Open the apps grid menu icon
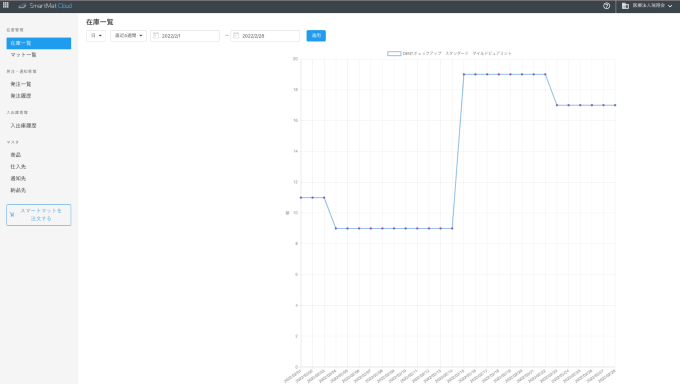The height and width of the screenshot is (384, 680). [x=6, y=5]
